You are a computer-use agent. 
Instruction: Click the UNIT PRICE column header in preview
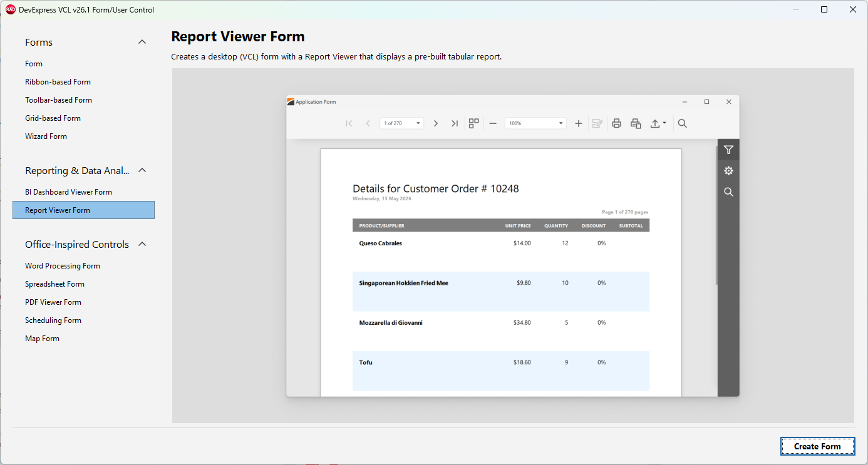point(518,226)
